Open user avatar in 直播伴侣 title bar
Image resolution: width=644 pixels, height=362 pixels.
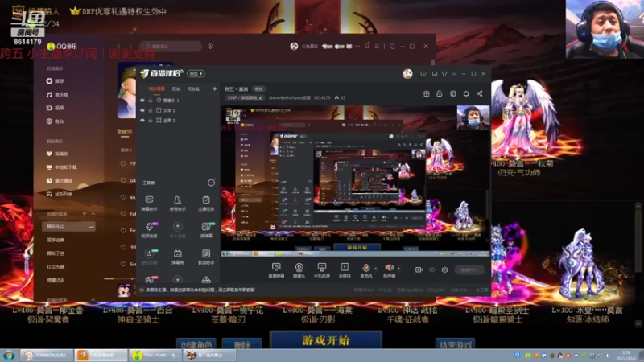[x=407, y=74]
